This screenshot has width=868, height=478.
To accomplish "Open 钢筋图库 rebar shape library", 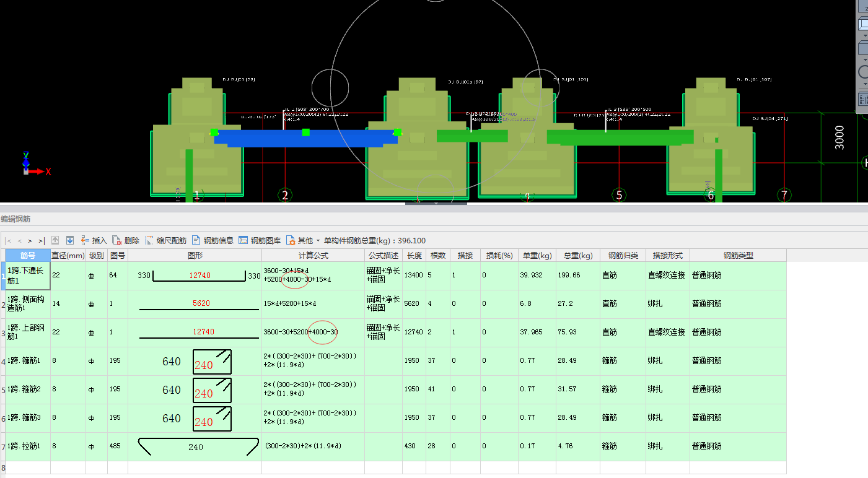I will coord(260,240).
